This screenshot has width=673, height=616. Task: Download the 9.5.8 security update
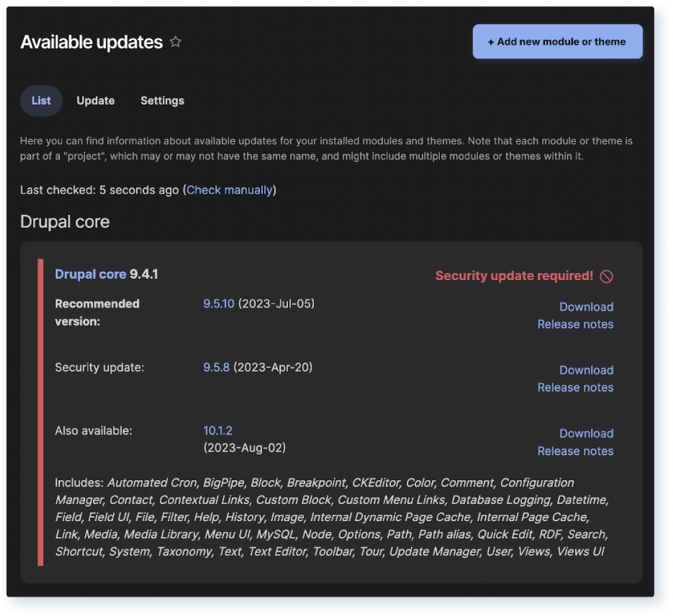[x=586, y=370]
